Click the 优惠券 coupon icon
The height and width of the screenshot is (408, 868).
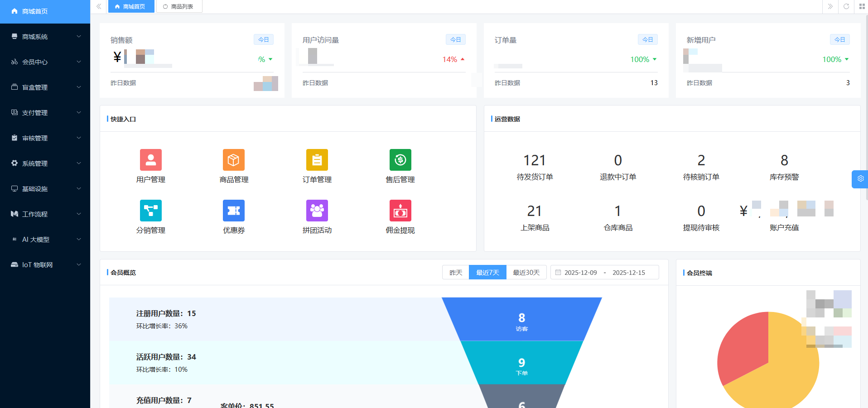[x=234, y=211]
